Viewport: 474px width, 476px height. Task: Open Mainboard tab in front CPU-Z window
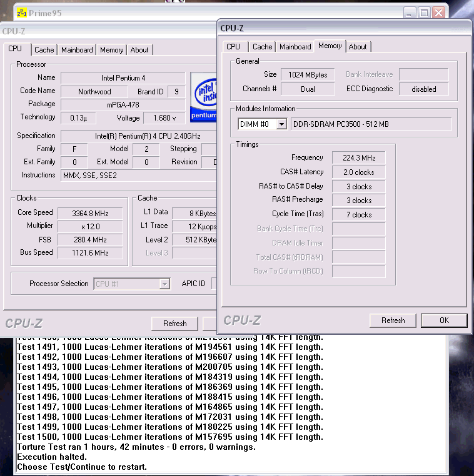(295, 47)
